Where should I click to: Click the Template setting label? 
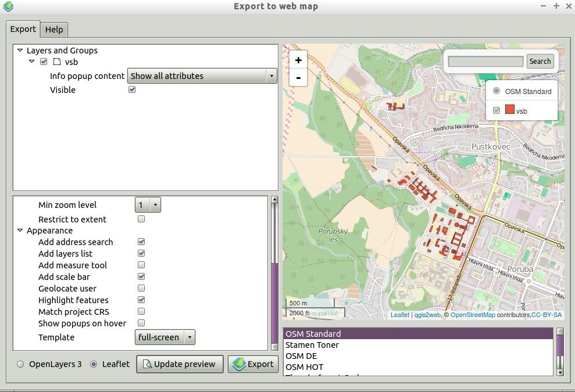[x=56, y=337]
